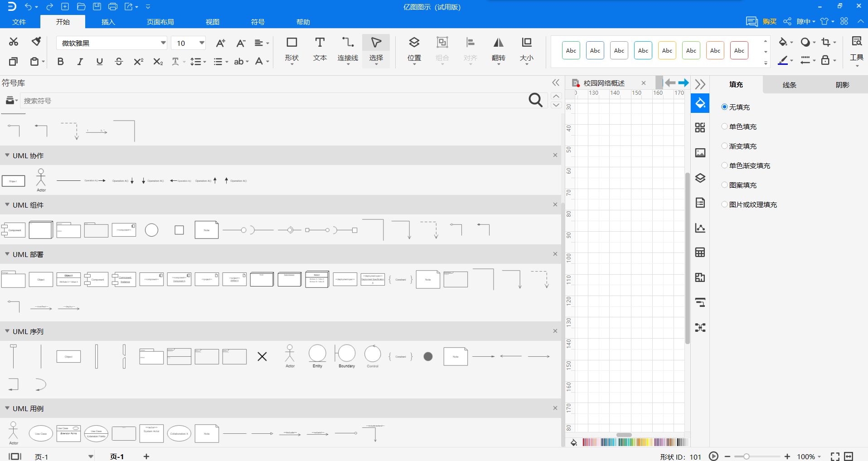The image size is (868, 461).
Task: Switch to the 线条 tab
Action: [789, 85]
